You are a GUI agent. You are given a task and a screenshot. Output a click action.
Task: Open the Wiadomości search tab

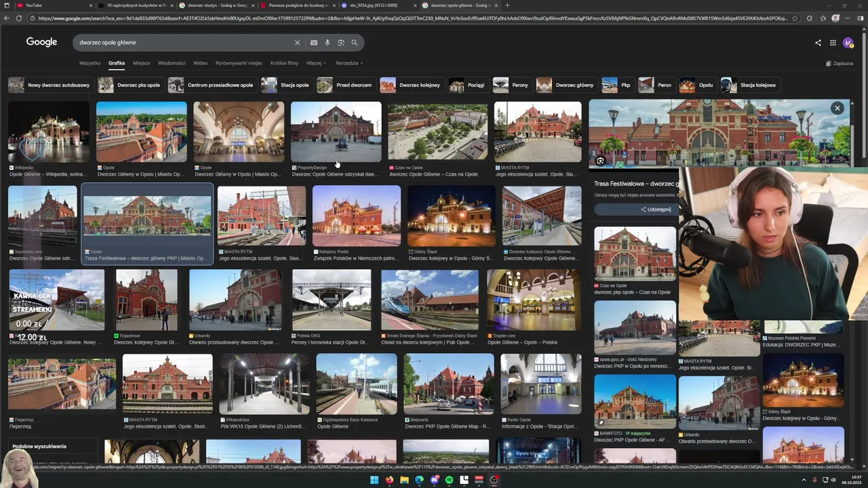[172, 63]
